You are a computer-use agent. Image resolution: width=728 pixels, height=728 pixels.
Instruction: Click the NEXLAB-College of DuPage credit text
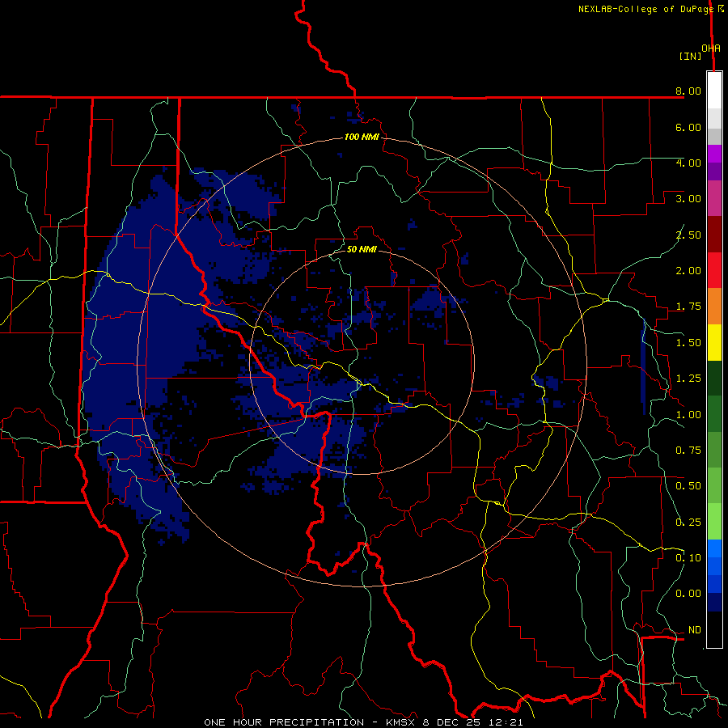(645, 9)
